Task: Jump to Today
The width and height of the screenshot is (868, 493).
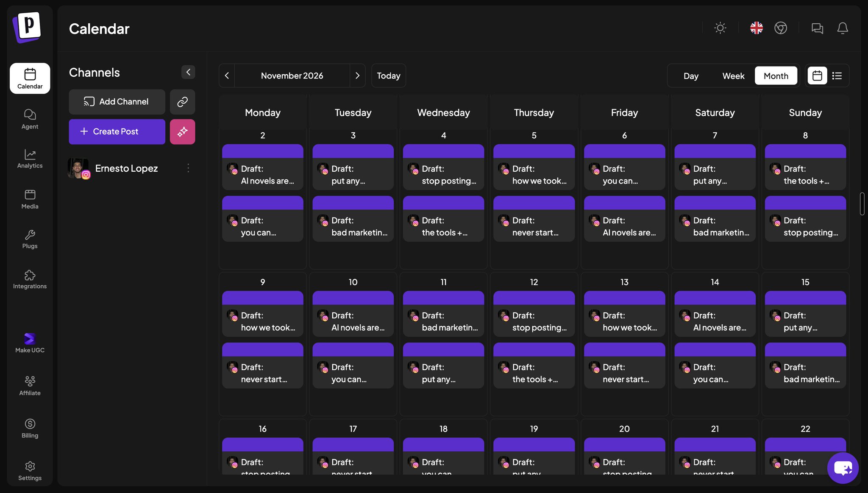Action: tap(389, 75)
